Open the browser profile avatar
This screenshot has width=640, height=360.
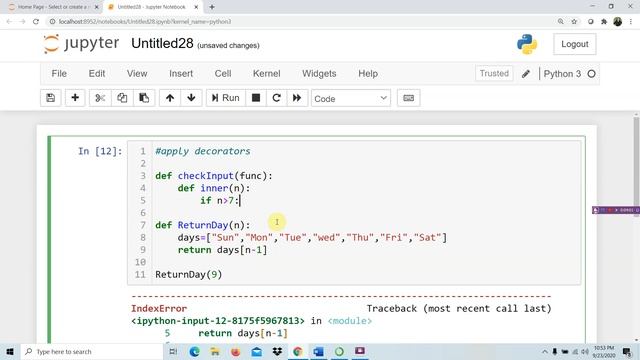click(x=618, y=22)
